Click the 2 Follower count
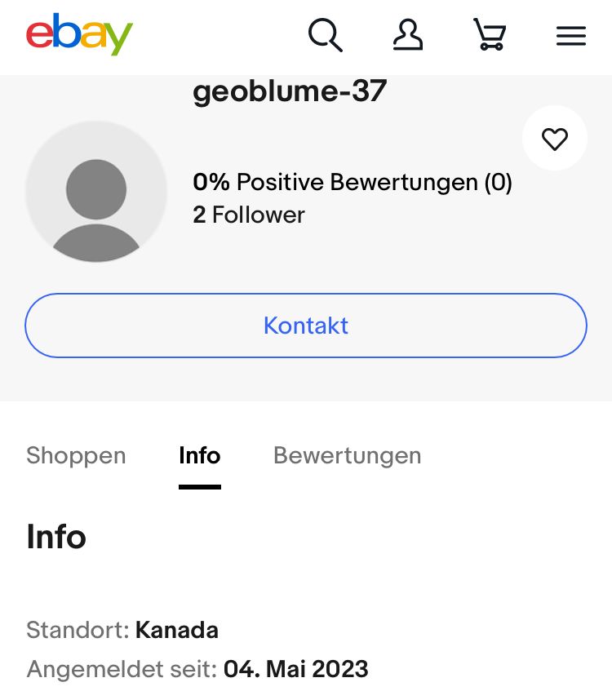Screen dimensions: 612x700 (x=249, y=215)
